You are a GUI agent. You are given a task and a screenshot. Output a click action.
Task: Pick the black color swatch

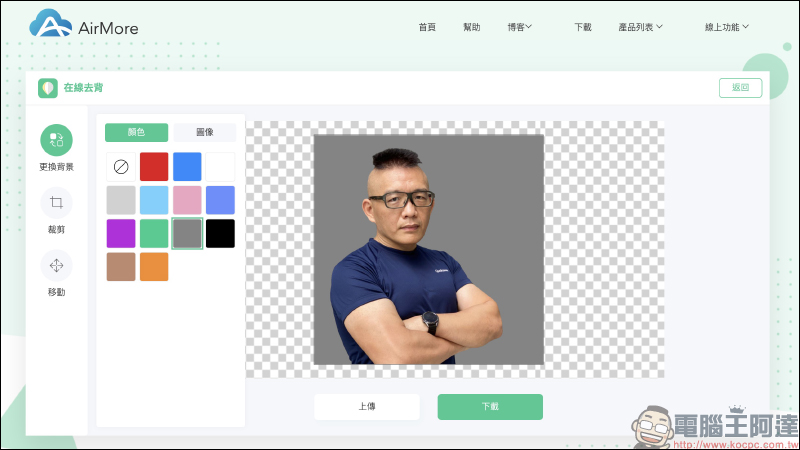pyautogui.click(x=220, y=233)
